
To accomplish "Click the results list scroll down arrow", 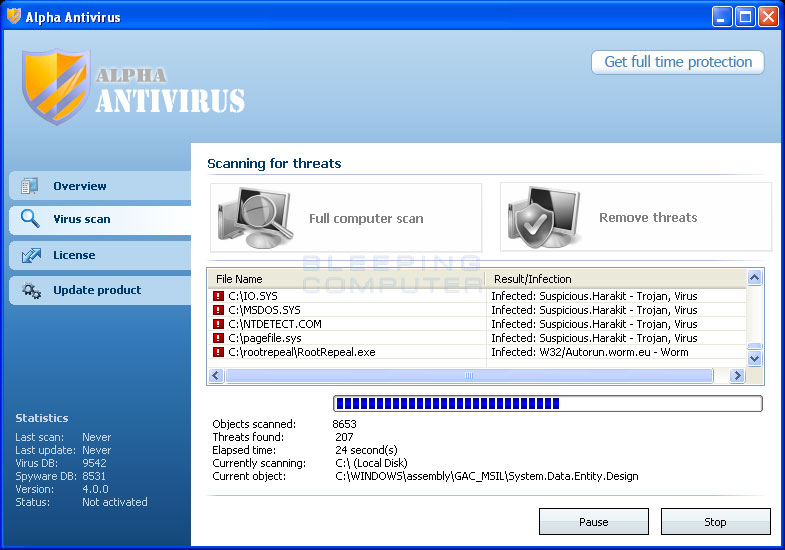I will 754,358.
